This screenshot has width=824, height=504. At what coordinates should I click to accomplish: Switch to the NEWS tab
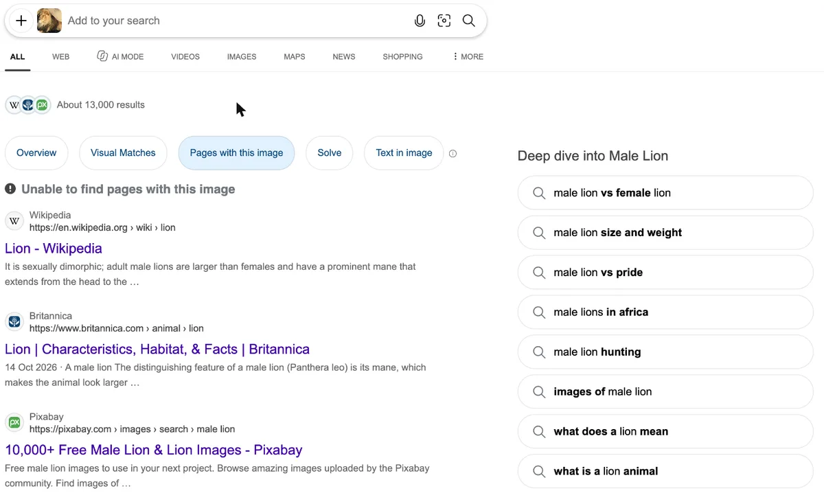coord(344,57)
